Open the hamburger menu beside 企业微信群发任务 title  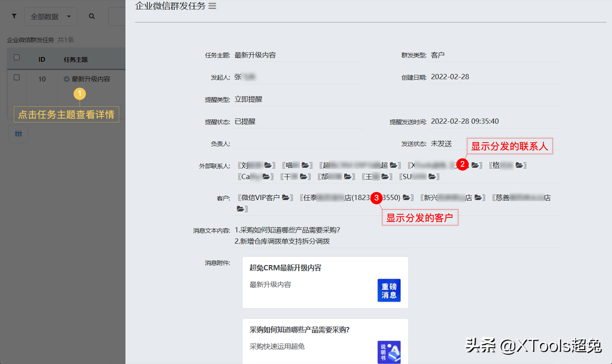pos(212,6)
